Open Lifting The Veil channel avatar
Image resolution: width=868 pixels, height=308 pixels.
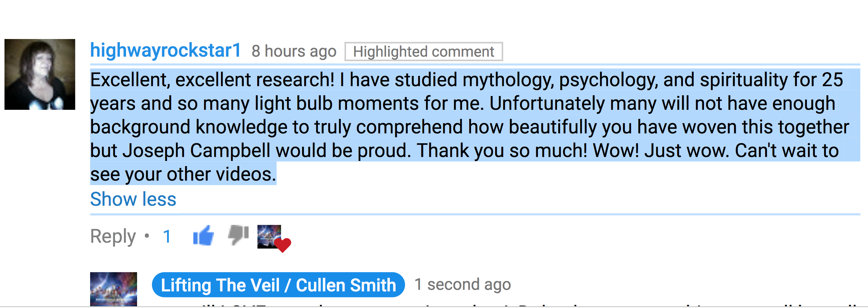[x=113, y=289]
